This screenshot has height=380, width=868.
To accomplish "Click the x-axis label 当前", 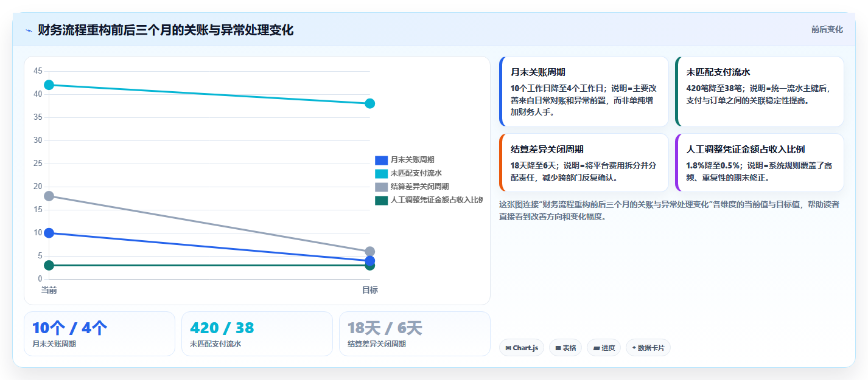I will click(x=49, y=290).
